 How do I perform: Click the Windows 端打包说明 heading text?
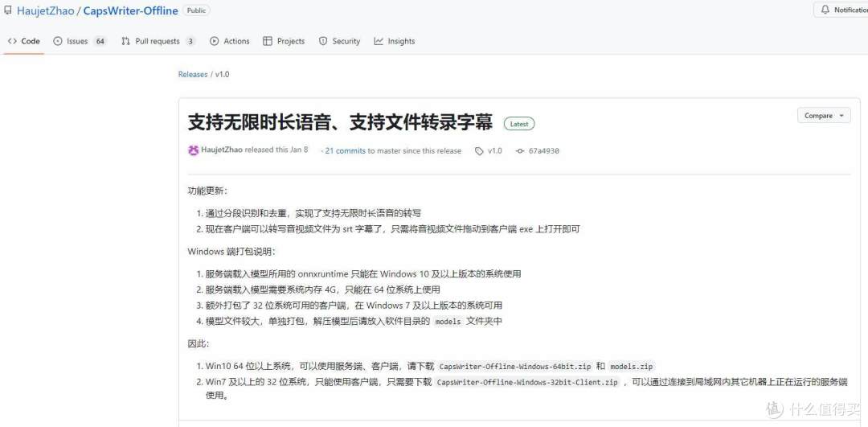(231, 252)
